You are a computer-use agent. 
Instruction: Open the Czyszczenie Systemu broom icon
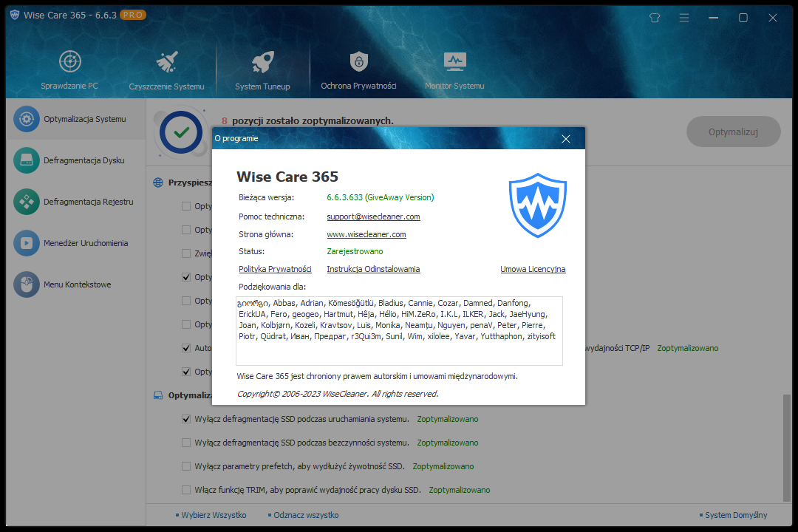point(167,62)
